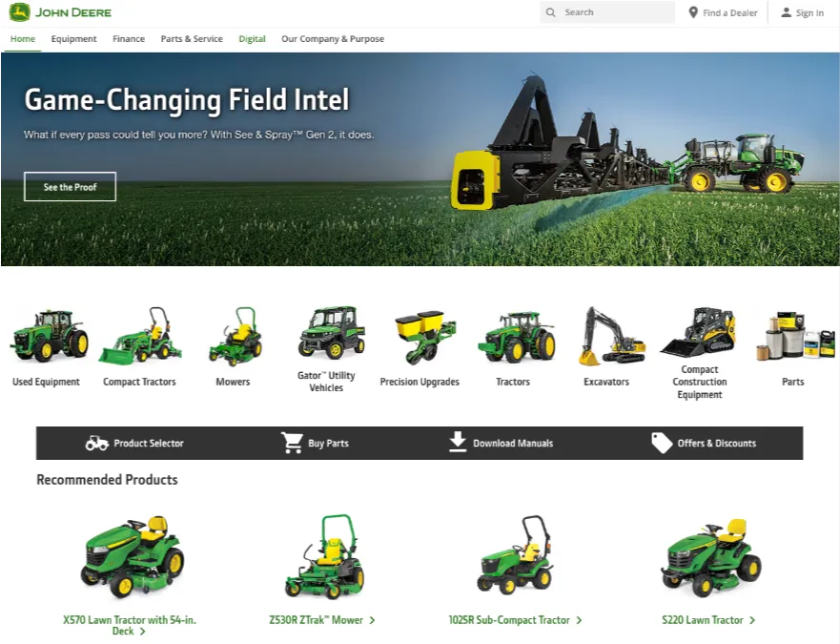Open the Mowers equipment category
Image resolution: width=840 pixels, height=644 pixels.
(232, 336)
